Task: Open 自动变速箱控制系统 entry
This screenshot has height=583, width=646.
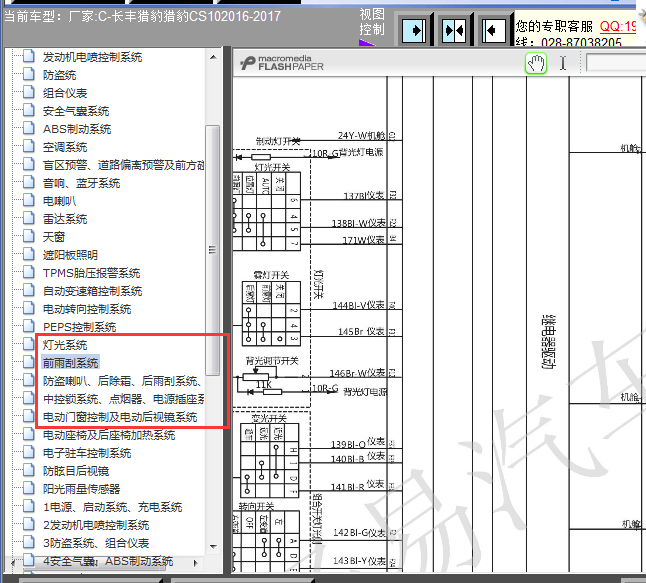Action: (93, 291)
